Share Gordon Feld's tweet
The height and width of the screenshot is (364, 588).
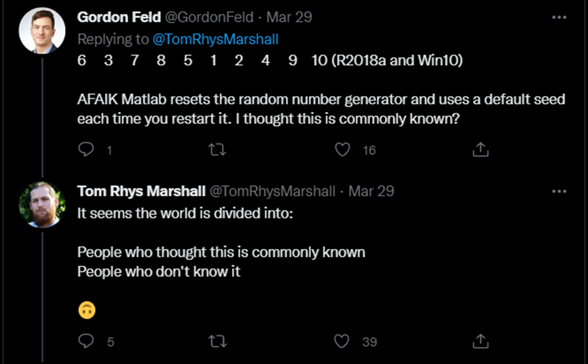pos(480,149)
